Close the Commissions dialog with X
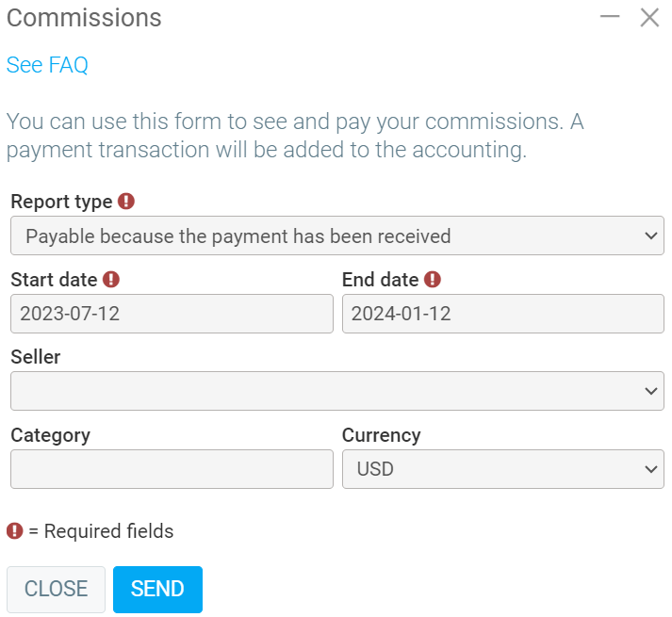Image resolution: width=672 pixels, height=617 pixels. coord(649,17)
